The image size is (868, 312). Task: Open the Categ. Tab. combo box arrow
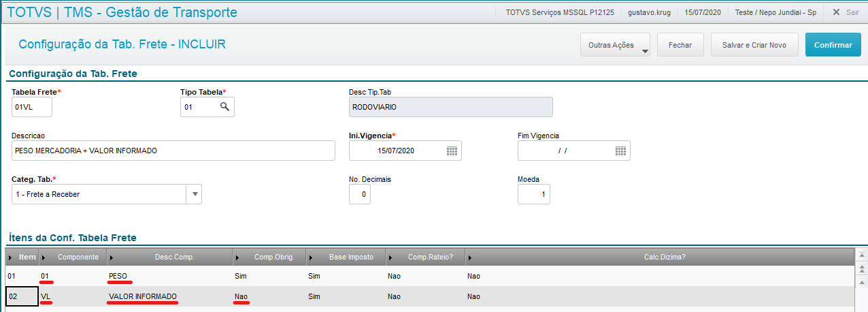[x=195, y=194]
